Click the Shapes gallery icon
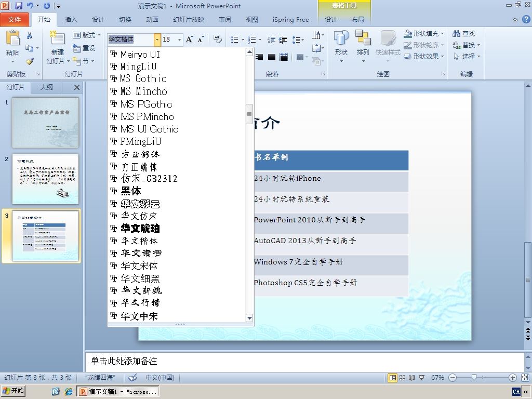Screen dimensions: 532x399 [x=341, y=37]
